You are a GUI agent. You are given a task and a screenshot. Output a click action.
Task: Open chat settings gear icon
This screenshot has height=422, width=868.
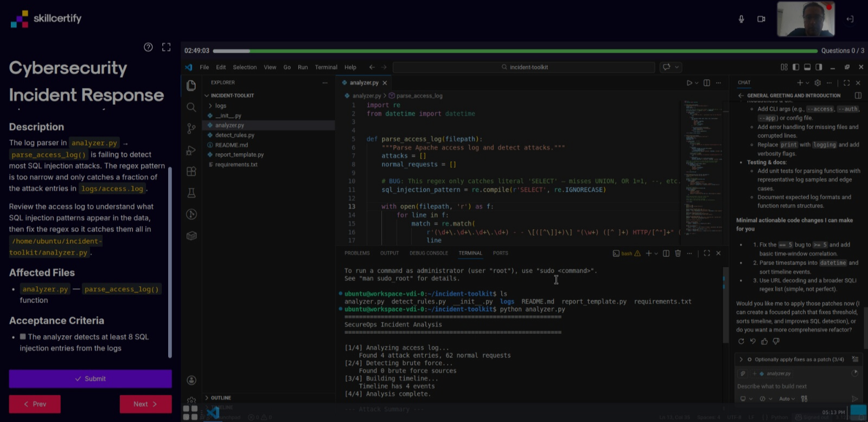tap(818, 83)
